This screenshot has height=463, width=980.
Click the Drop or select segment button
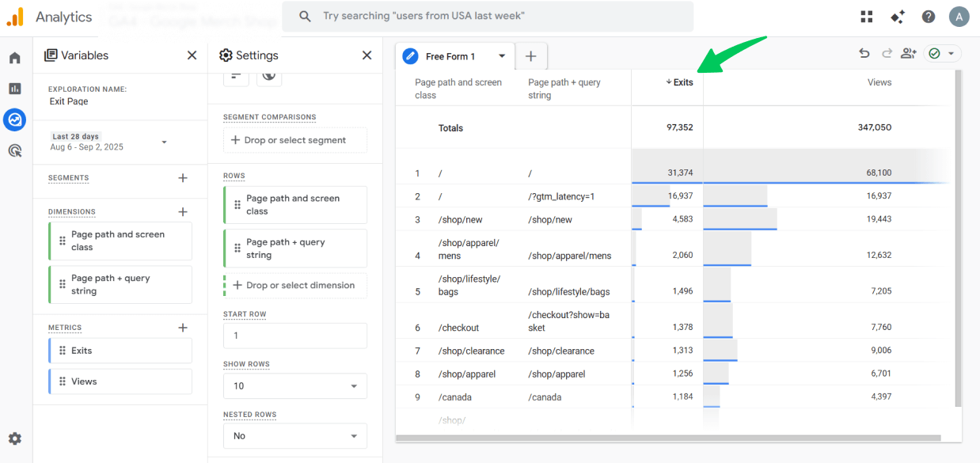click(x=295, y=140)
